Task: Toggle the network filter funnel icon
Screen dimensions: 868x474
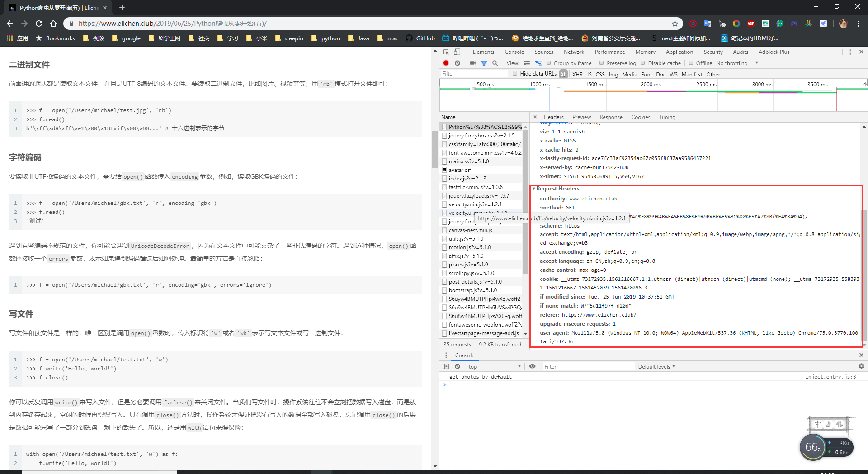Action: [484, 63]
